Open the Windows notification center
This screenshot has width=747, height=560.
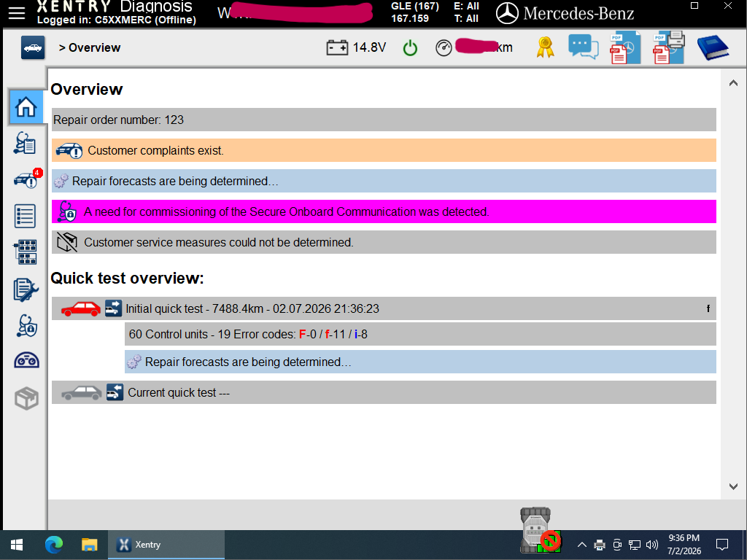pyautogui.click(x=722, y=544)
